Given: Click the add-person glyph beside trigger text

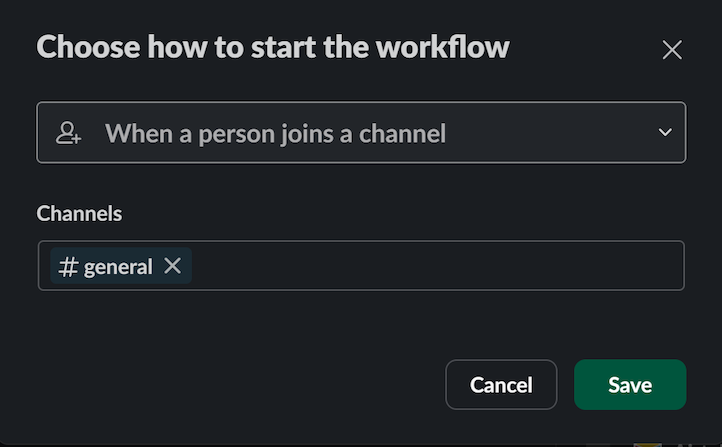Looking at the screenshot, I should click(x=69, y=133).
